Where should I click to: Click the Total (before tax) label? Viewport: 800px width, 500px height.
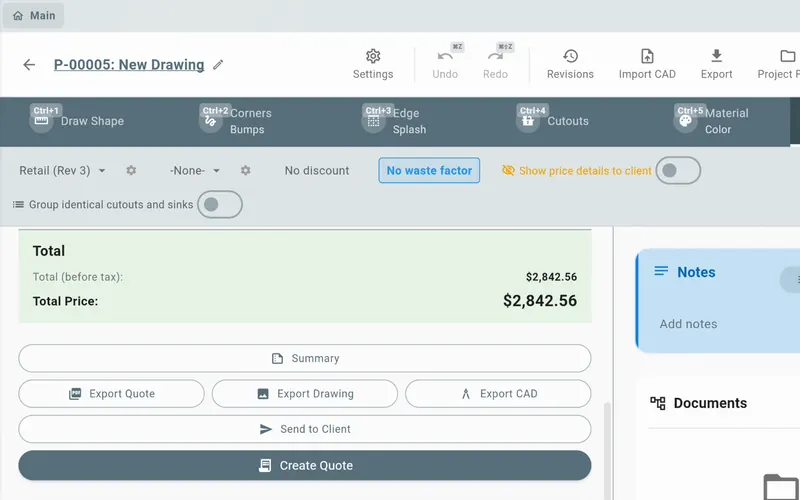(78, 277)
